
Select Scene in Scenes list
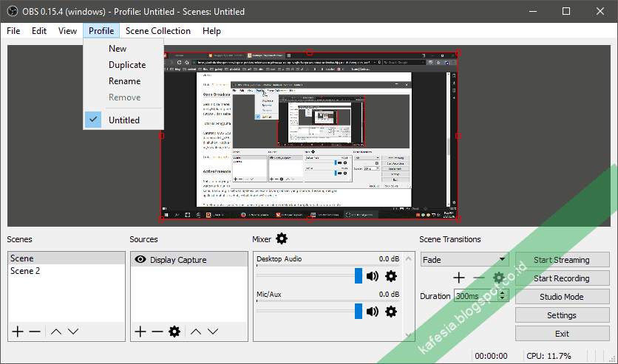67,258
